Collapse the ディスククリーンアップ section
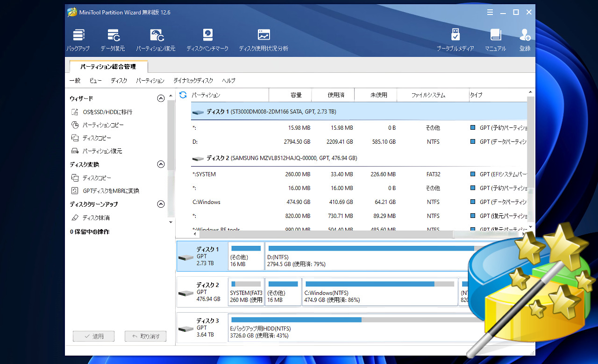Screen dimensions: 598x364 (161, 204)
